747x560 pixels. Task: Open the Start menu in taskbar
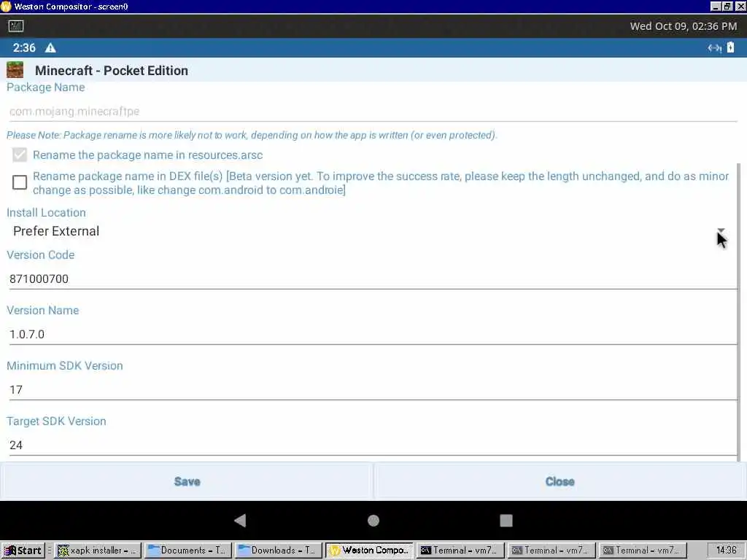click(x=23, y=551)
